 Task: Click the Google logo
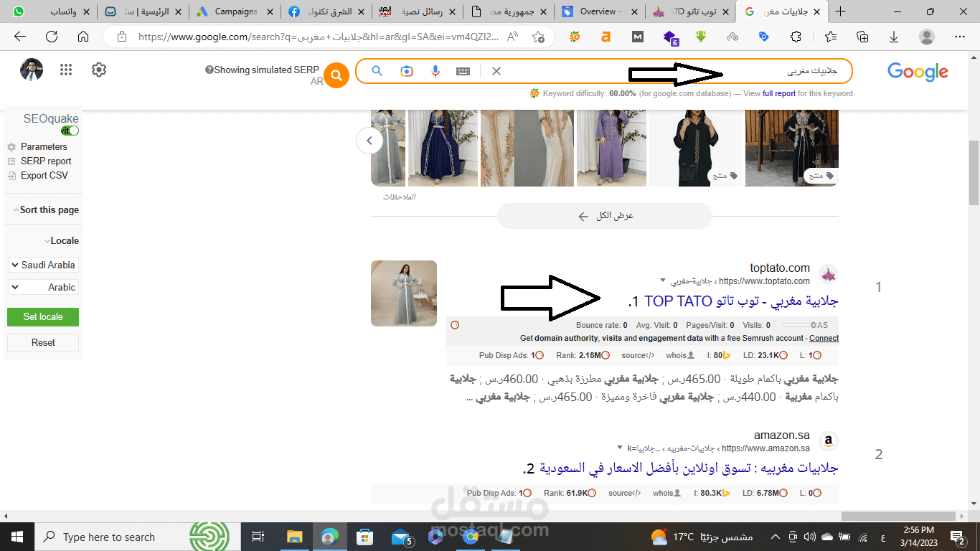click(918, 72)
